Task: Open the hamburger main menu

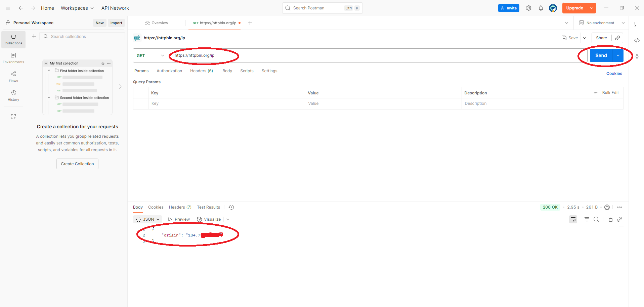Action: click(x=8, y=8)
